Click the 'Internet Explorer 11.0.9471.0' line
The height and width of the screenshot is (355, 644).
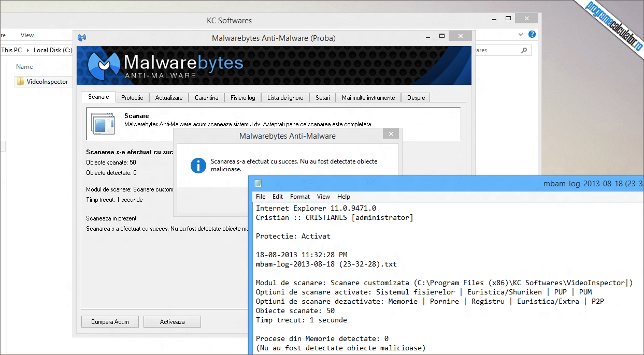click(316, 208)
